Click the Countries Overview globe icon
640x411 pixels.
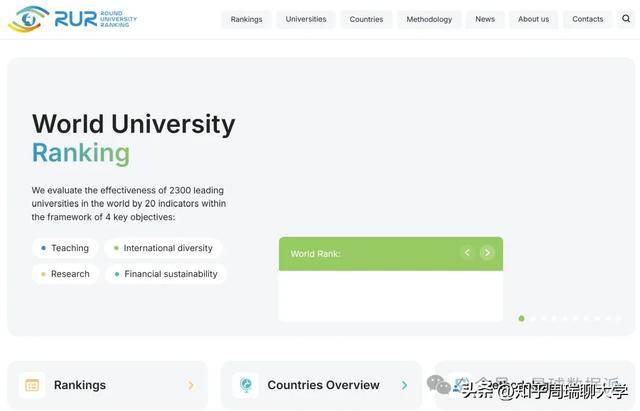coord(245,385)
